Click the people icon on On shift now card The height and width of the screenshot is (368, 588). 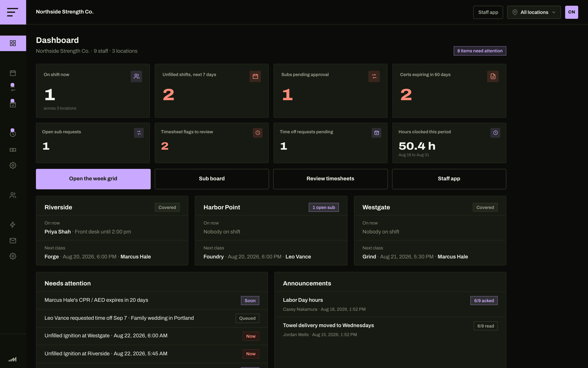[x=136, y=76]
